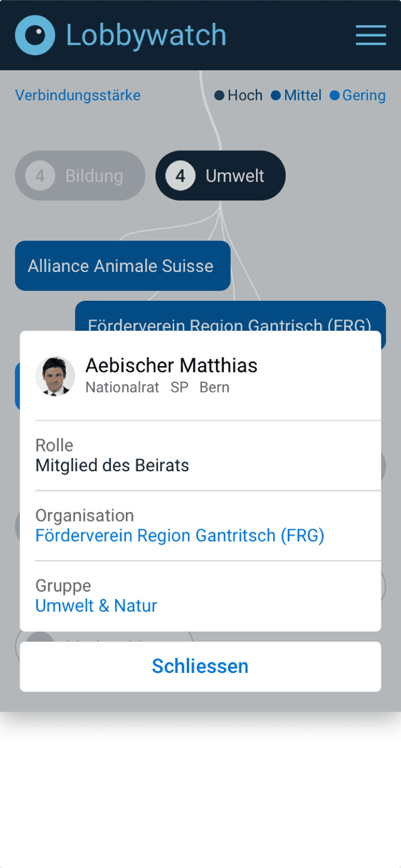Open the Förderverein Region Gantritsch organisation link
This screenshot has width=401, height=868.
pos(180,536)
